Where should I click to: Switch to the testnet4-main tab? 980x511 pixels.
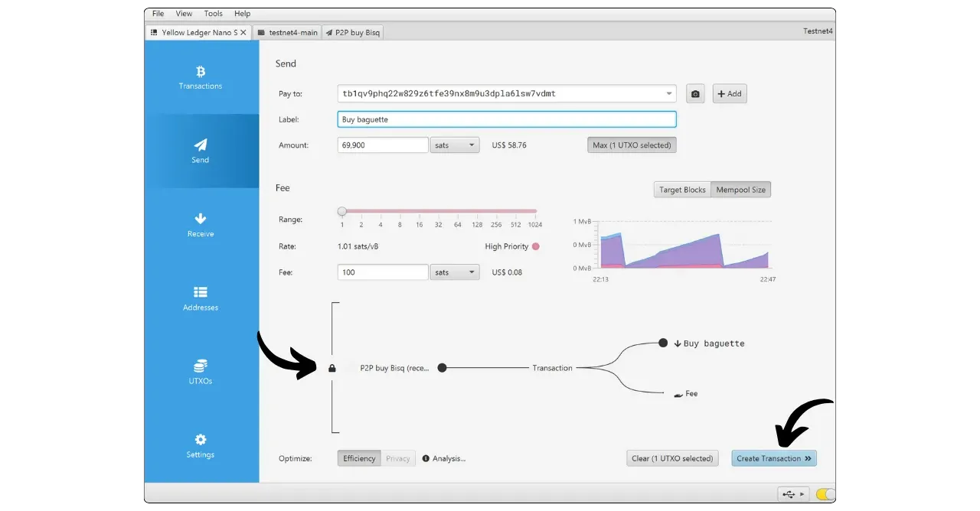coord(287,33)
